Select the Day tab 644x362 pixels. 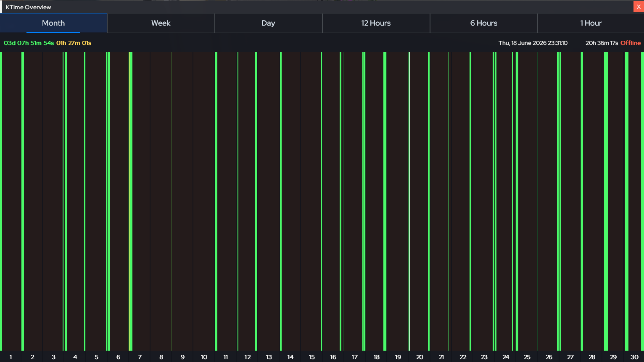click(x=268, y=23)
